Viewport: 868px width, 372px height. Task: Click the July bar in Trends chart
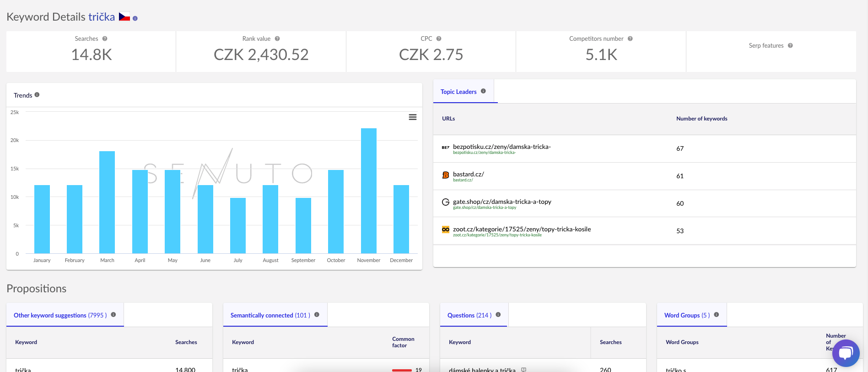point(238,225)
